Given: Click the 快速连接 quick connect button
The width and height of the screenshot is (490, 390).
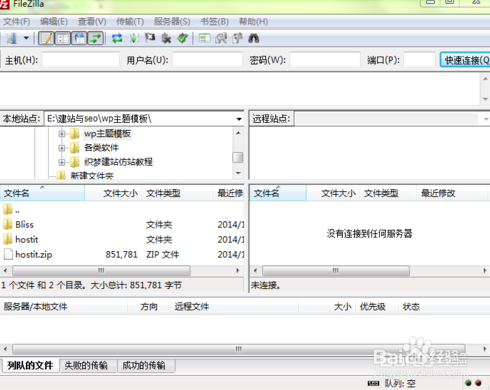Looking at the screenshot, I should 465,60.
